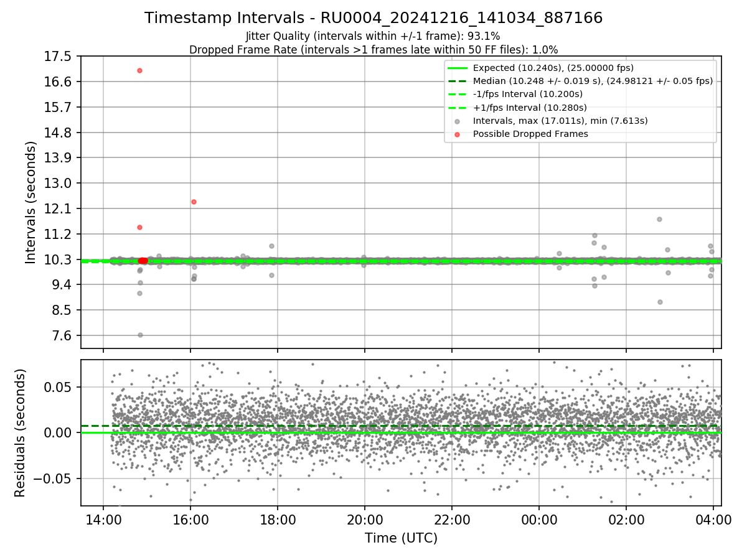Click the 0.00 residuals tick label
The width and height of the screenshot is (747, 560).
click(x=59, y=432)
